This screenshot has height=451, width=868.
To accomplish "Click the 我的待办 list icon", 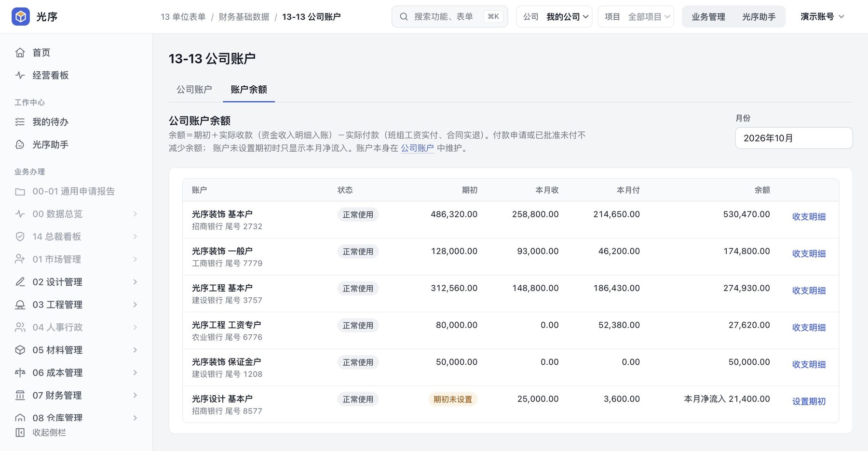I will [x=20, y=122].
